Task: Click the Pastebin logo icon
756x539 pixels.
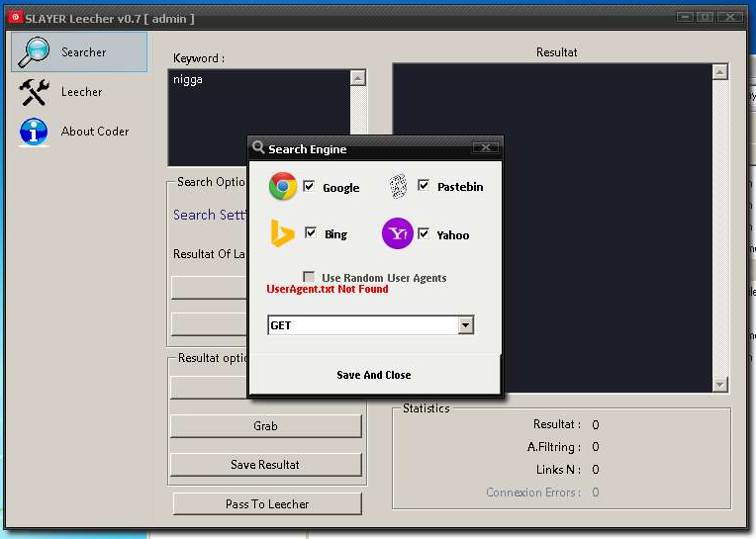Action: point(398,186)
